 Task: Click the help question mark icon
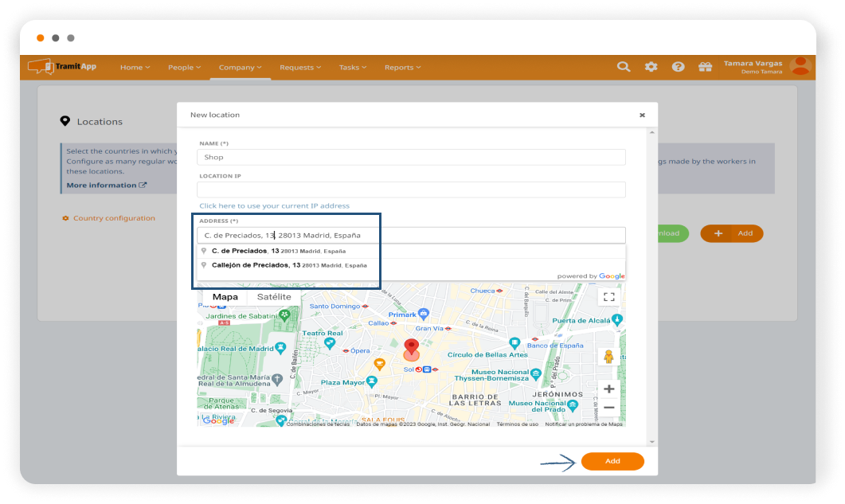(x=678, y=67)
